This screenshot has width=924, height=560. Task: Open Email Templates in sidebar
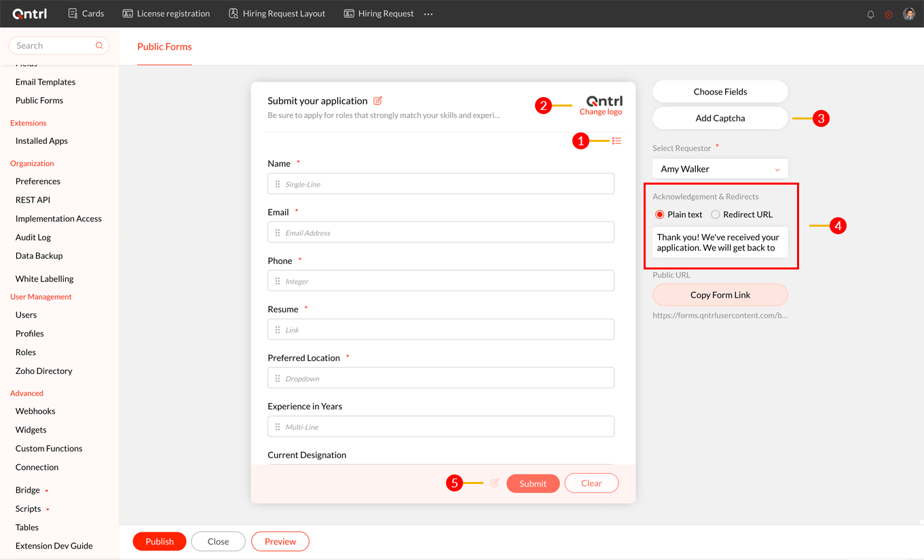tap(45, 82)
